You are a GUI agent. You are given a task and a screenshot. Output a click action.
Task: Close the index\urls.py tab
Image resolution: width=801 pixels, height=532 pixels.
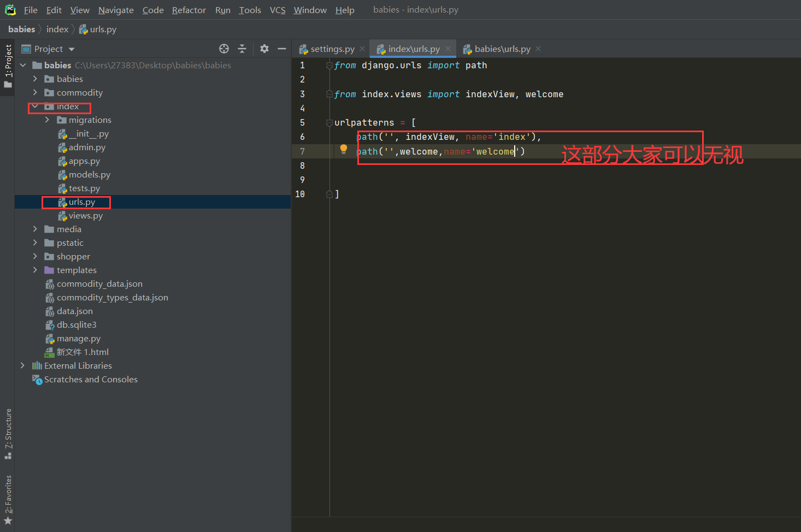tap(448, 49)
